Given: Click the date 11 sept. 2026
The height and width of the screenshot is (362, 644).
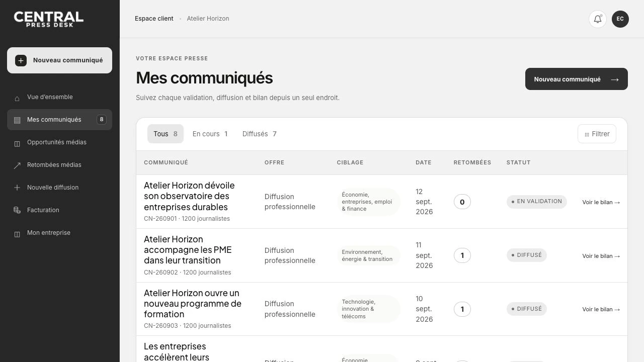Looking at the screenshot, I should [x=424, y=255].
